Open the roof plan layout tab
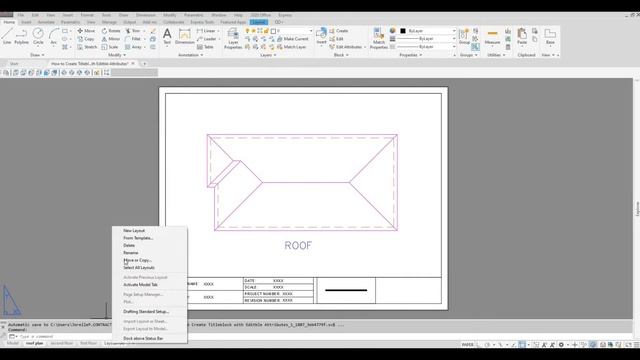Screen dimensions: 640x360 pyautogui.click(x=34, y=344)
